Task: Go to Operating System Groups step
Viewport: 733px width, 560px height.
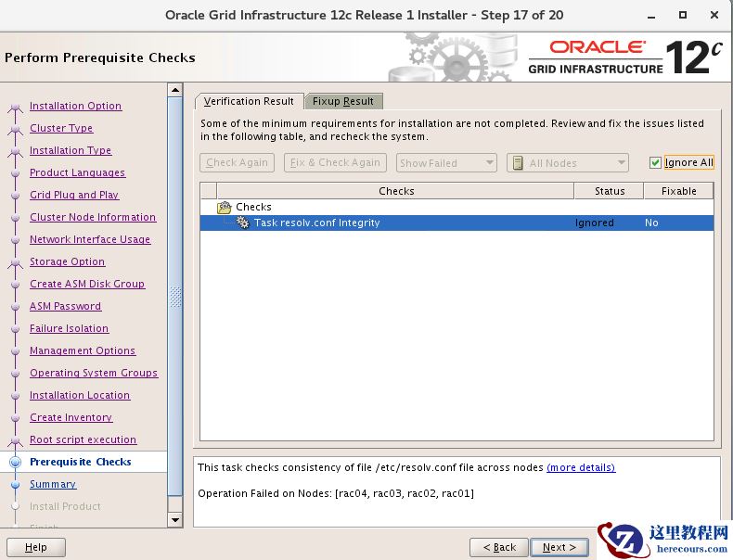Action: point(94,373)
